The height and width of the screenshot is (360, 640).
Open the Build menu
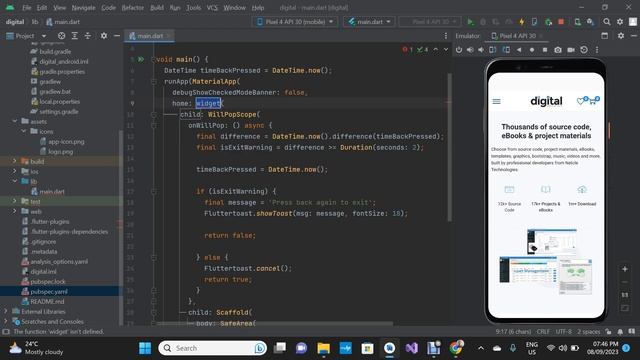coord(157,7)
